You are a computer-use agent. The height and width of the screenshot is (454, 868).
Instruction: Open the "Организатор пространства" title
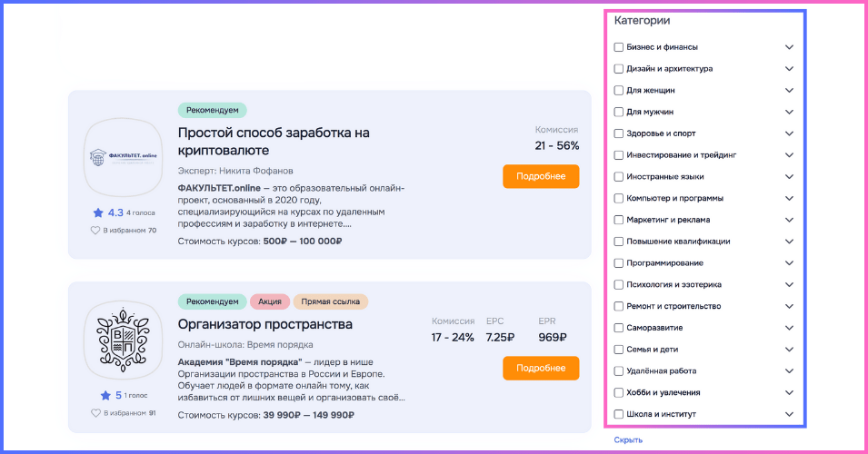click(265, 324)
